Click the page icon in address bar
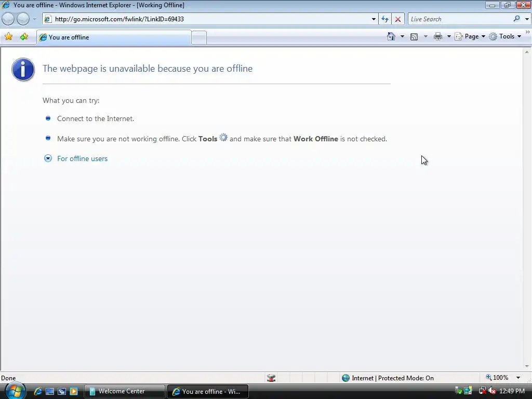The width and height of the screenshot is (532, 399). click(x=48, y=19)
